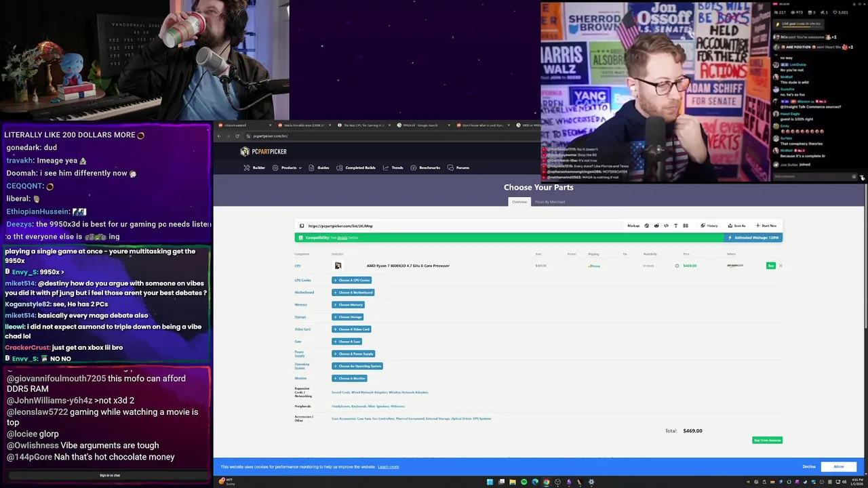Click Save As for part list

pos(736,226)
